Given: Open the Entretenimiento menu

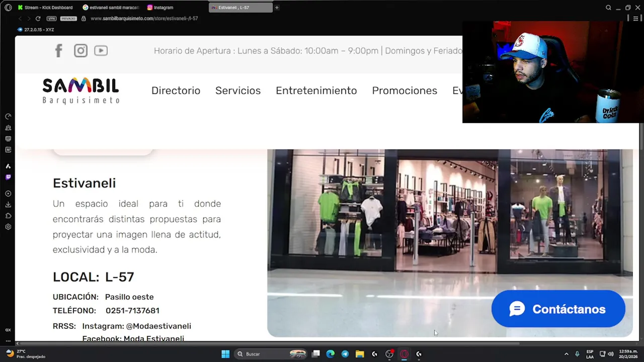Looking at the screenshot, I should (x=316, y=90).
